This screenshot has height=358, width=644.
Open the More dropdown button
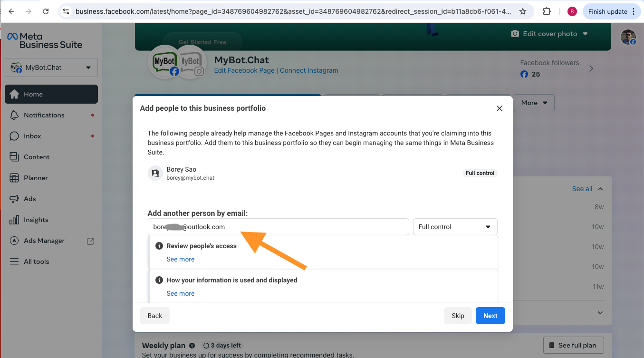point(534,103)
